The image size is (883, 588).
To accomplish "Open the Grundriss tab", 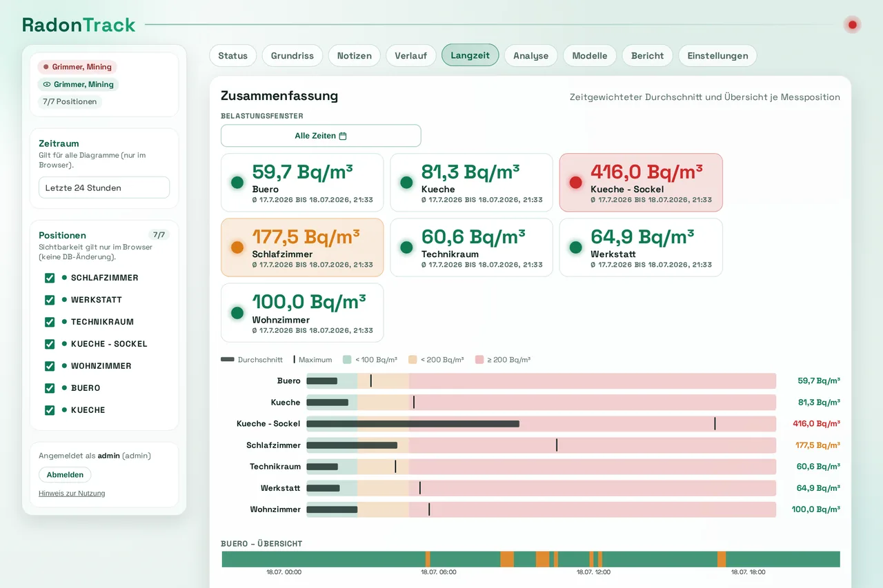I will [292, 56].
